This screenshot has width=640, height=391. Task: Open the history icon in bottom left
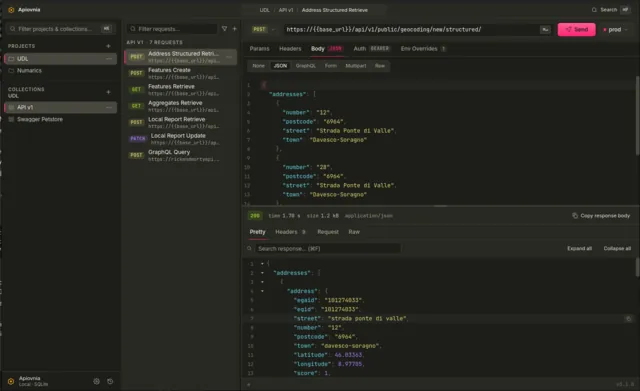(x=110, y=381)
